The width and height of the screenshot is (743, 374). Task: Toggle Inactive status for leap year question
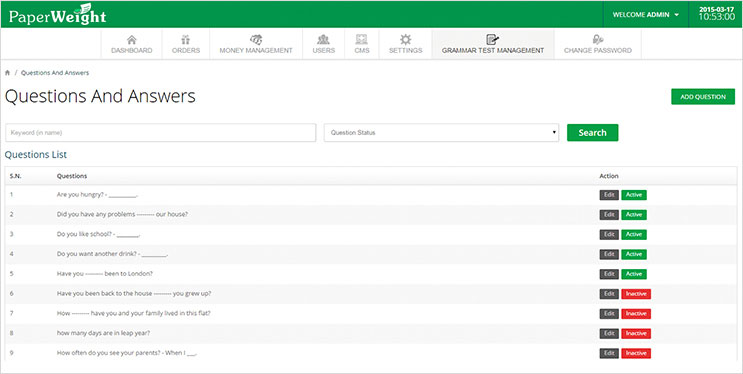(x=636, y=334)
